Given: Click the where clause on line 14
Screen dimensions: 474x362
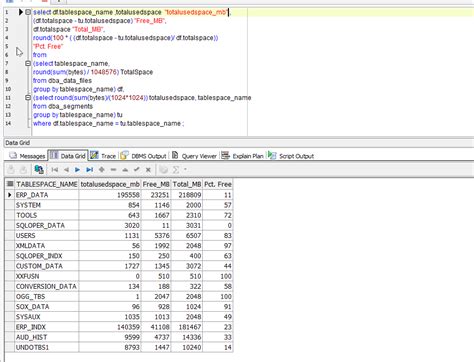Looking at the screenshot, I should (108, 123).
